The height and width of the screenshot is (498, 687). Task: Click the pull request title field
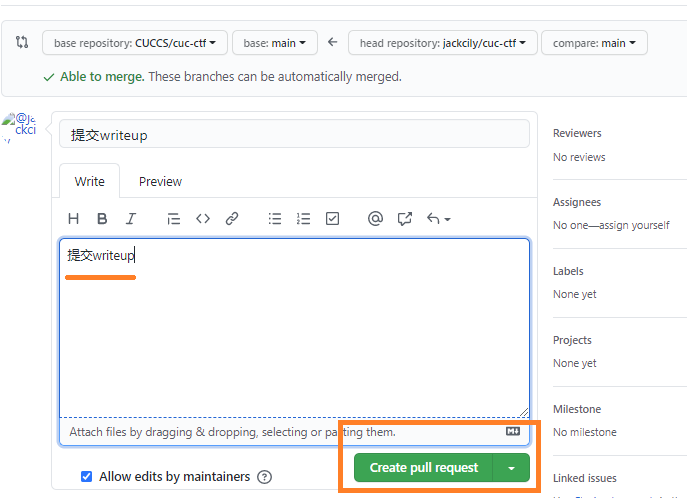(294, 134)
